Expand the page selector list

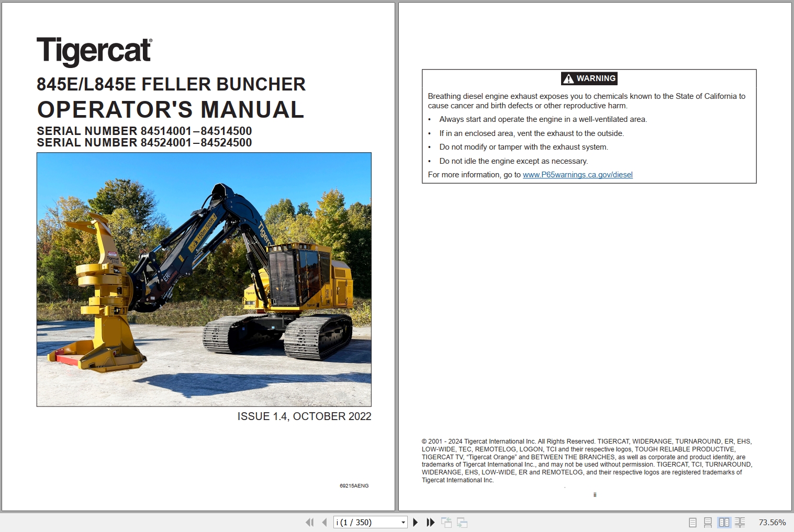[x=403, y=522]
